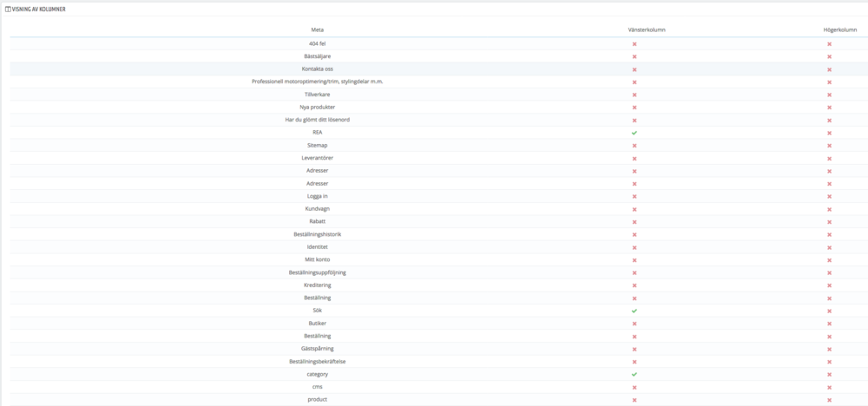
Task: Click the Vänsterkolumn column header
Action: pos(647,29)
